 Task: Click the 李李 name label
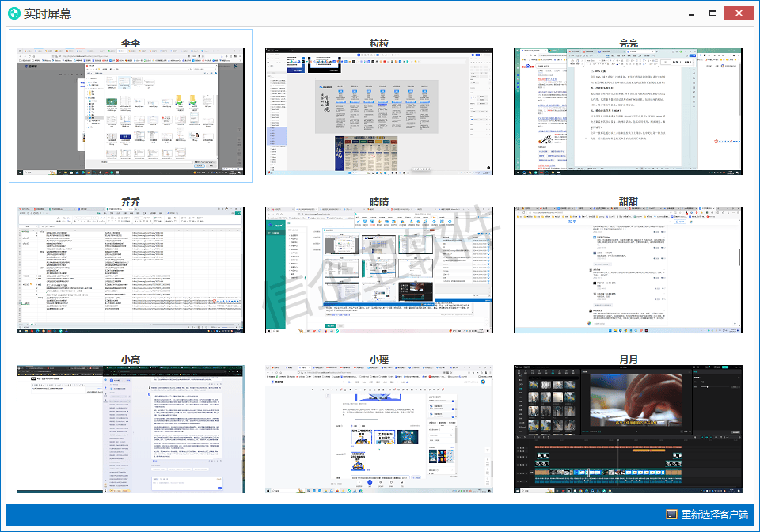[131, 42]
